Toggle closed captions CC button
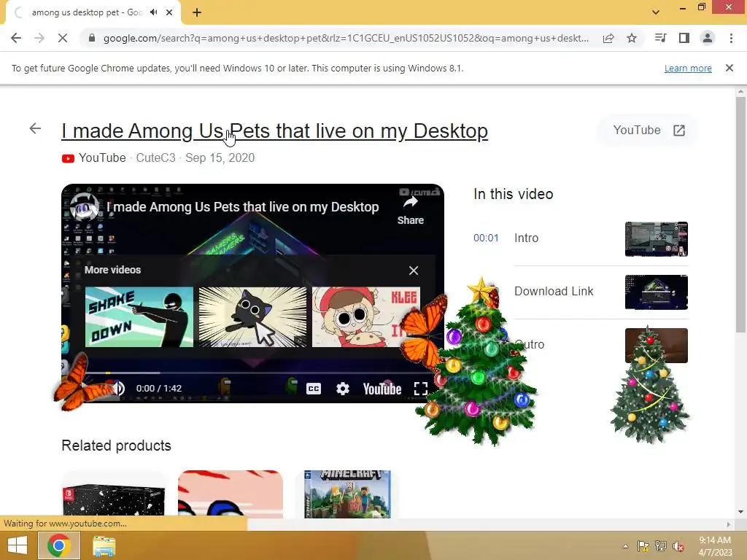The image size is (747, 560). click(314, 389)
